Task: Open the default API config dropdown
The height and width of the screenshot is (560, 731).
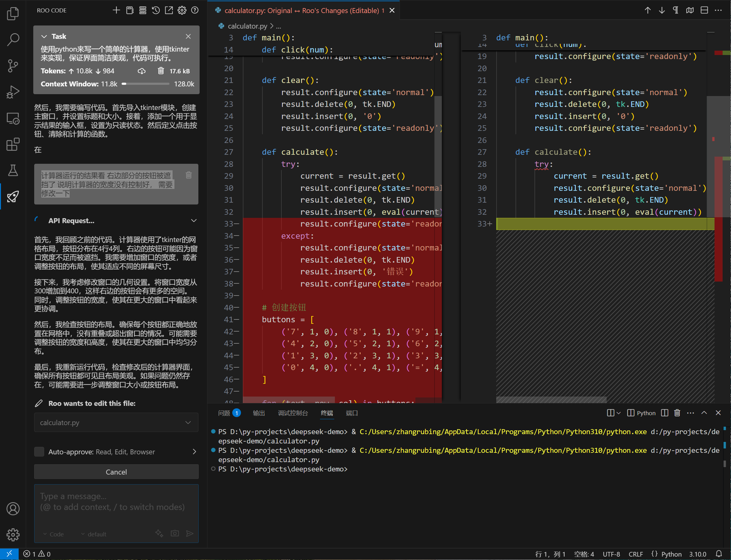Action: (94, 534)
